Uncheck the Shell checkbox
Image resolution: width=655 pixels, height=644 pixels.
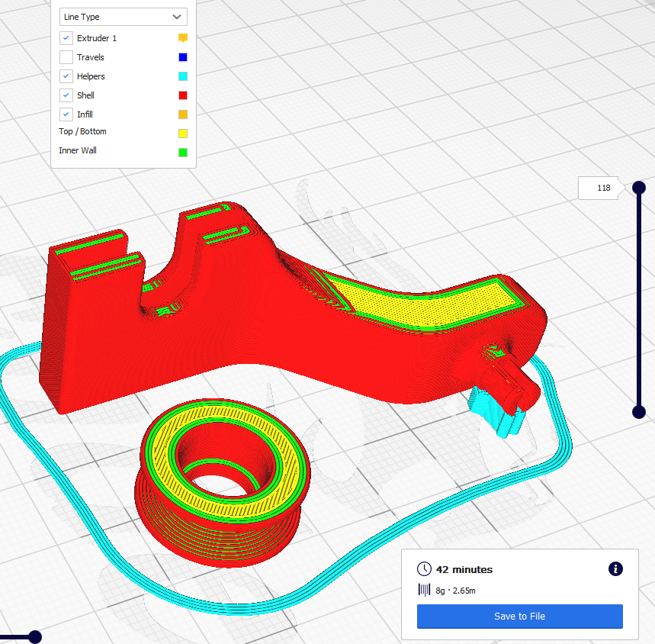tap(66, 95)
